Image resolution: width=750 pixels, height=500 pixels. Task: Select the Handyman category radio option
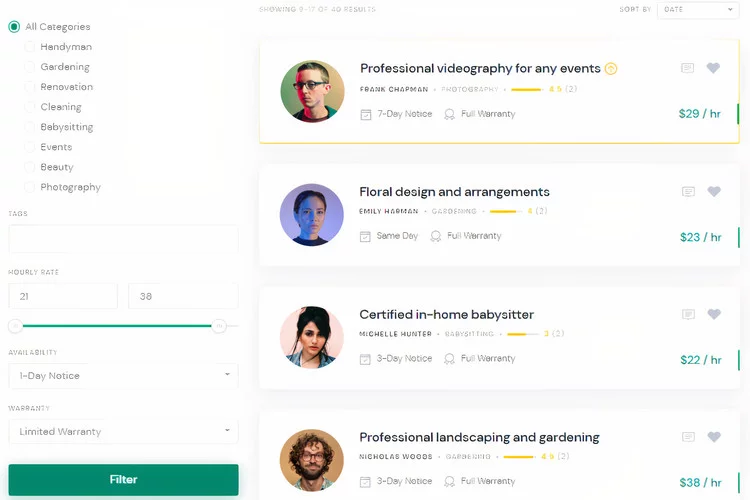30,47
